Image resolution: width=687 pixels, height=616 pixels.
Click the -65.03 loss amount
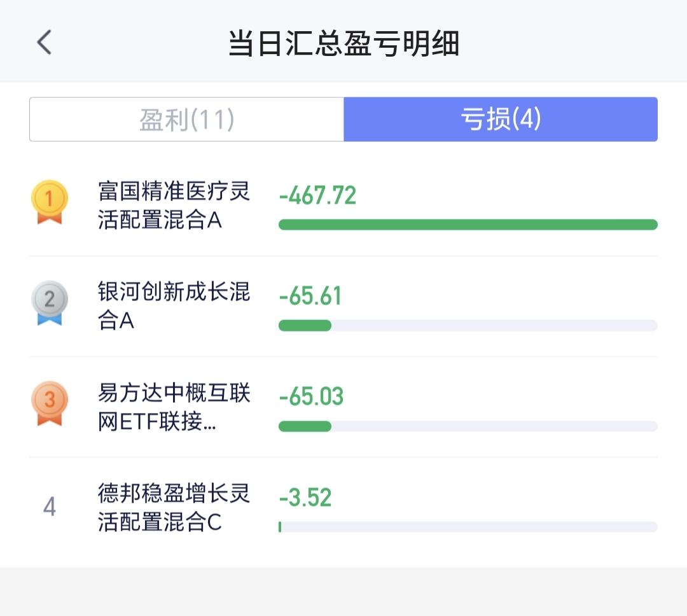point(311,396)
